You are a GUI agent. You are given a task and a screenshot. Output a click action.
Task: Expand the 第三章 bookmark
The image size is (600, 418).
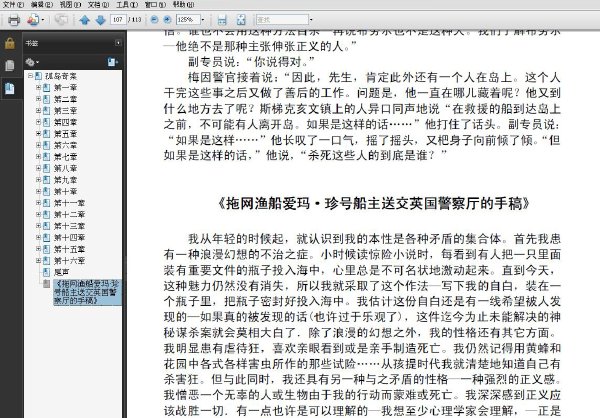click(x=38, y=111)
